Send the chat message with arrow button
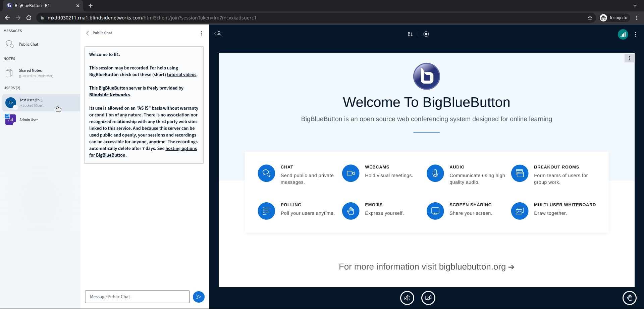The width and height of the screenshot is (644, 309). pos(199,297)
